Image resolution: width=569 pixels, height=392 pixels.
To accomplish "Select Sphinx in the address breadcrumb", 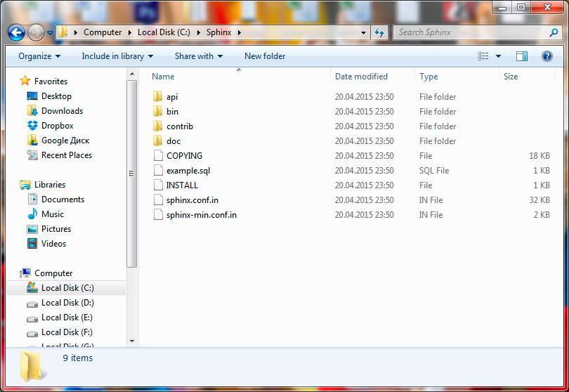I will coord(218,32).
